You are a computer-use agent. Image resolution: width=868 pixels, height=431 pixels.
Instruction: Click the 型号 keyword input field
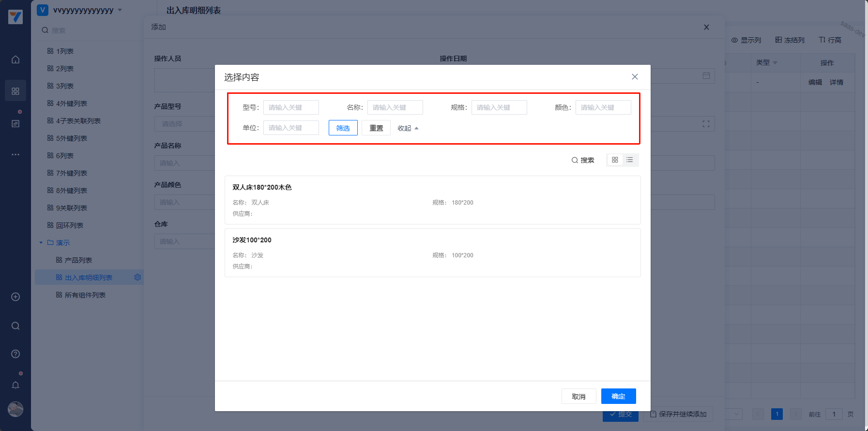pos(291,107)
